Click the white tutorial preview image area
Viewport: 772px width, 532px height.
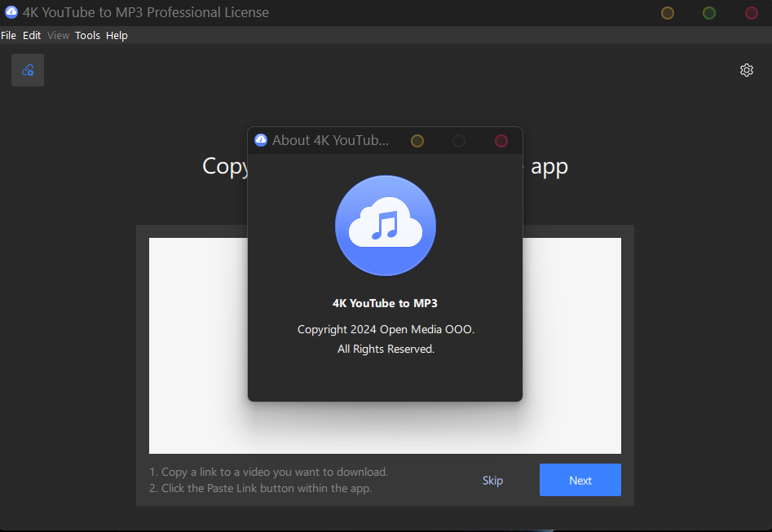(385, 345)
